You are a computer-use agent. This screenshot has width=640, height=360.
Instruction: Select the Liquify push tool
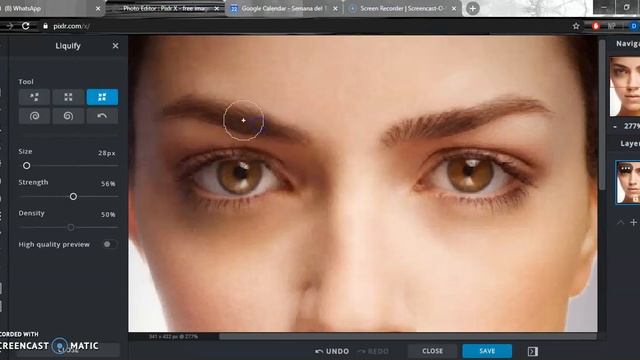click(34, 97)
